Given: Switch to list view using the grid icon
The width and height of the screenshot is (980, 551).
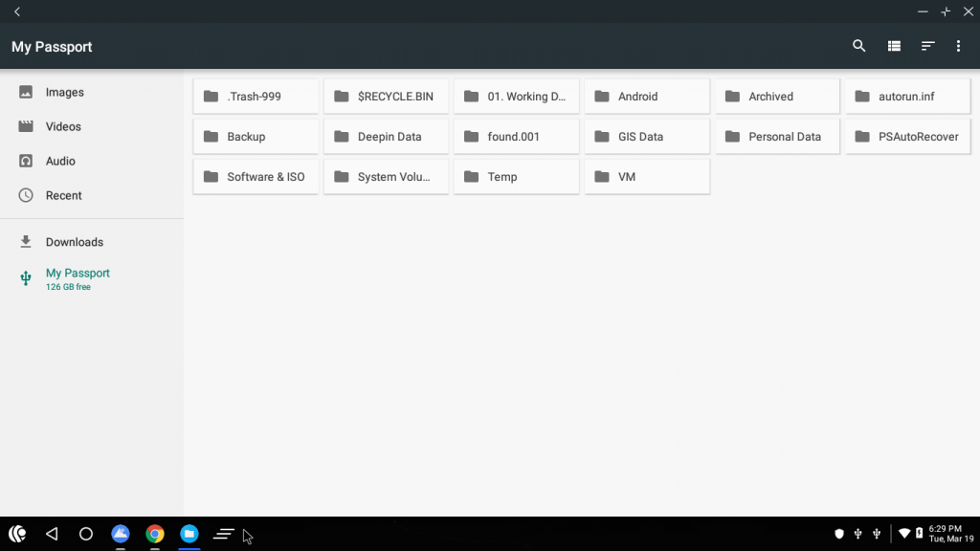Looking at the screenshot, I should pos(893,45).
